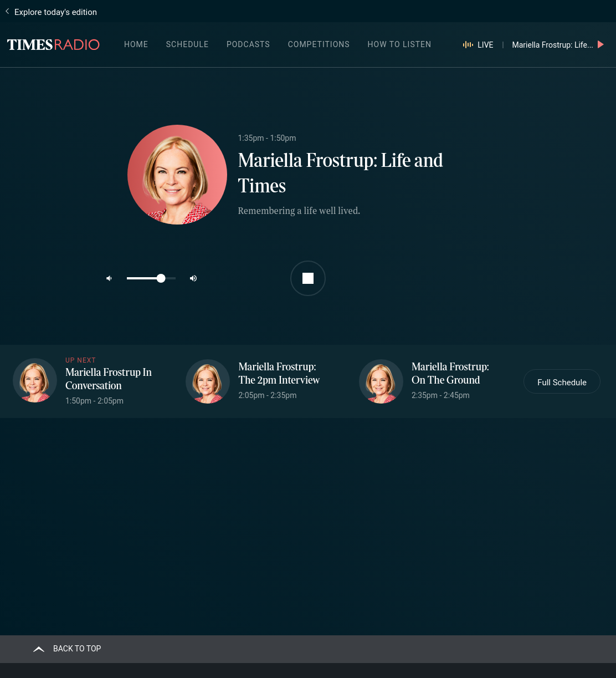Click the Remembering a life well lived text

pyautogui.click(x=299, y=211)
